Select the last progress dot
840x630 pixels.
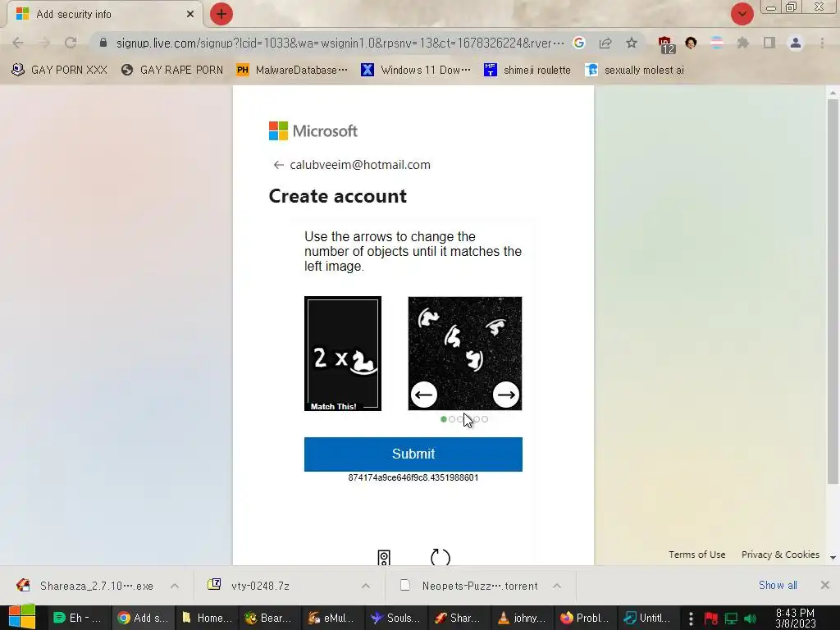point(485,419)
